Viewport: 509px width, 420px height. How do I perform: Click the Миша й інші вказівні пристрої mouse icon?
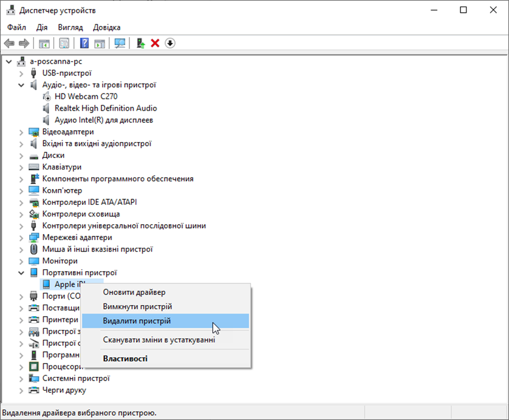pyautogui.click(x=34, y=249)
